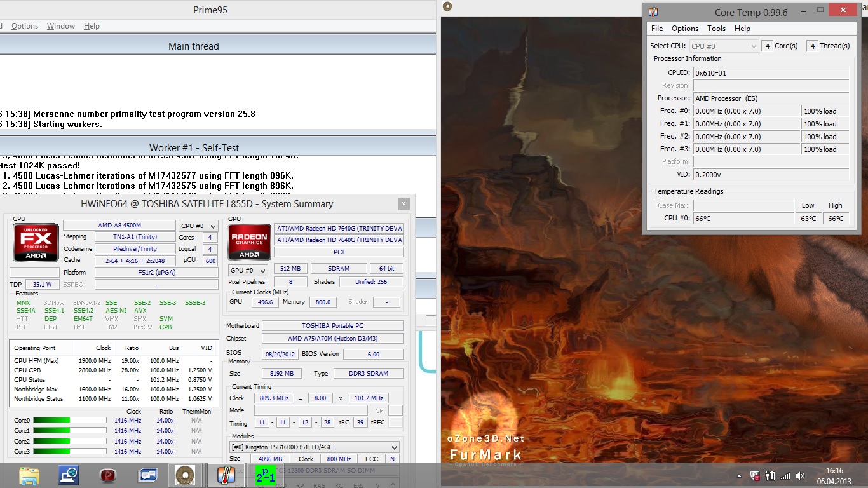
Task: Click the Radeon Graphics logo in HWiNFO
Action: click(x=249, y=242)
